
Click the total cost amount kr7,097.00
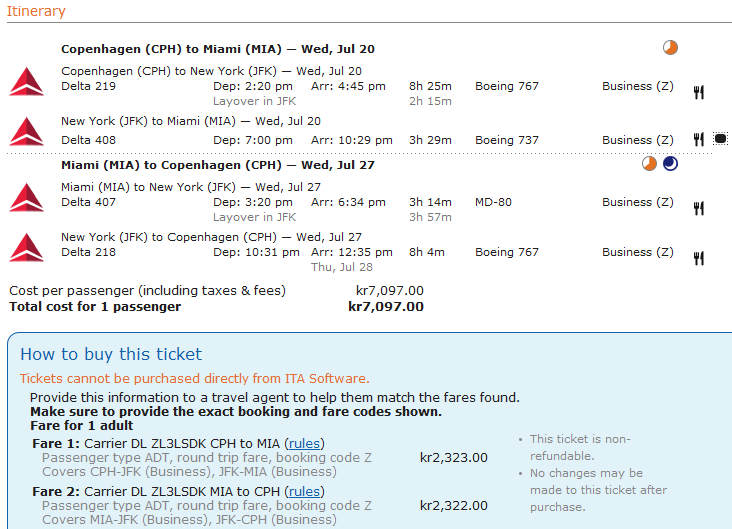tap(386, 306)
